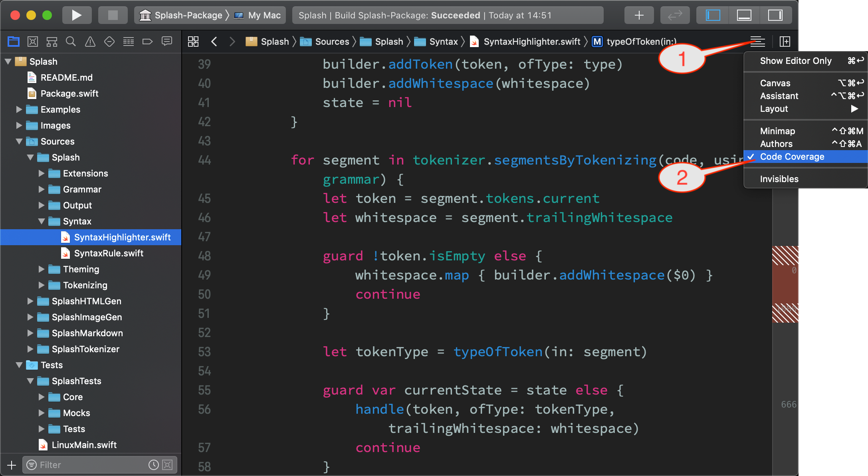Enable the Minimap option
This screenshot has width=868, height=476.
pos(806,131)
